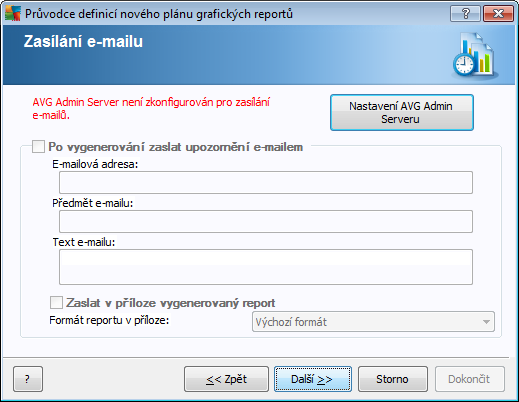Image resolution: width=519 pixels, height=402 pixels.
Task: Click the Předmět e-mailu input field
Action: click(266, 221)
